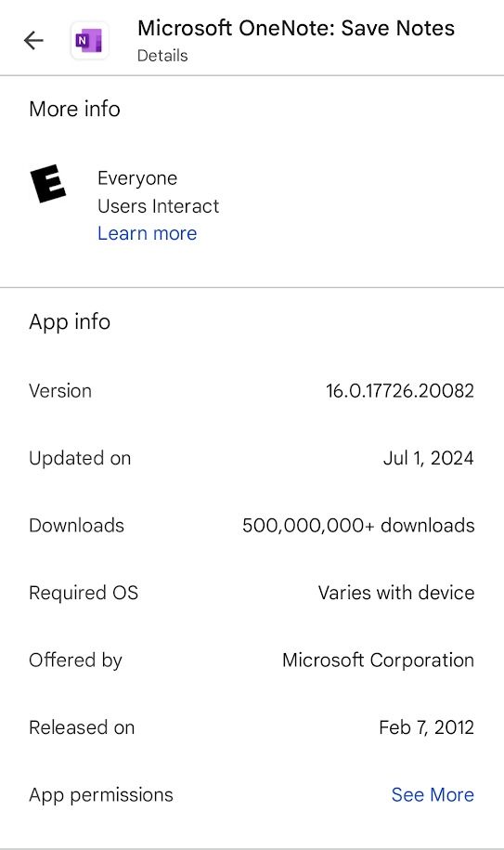Tap Microsoft Corporation developer name

pos(379,660)
